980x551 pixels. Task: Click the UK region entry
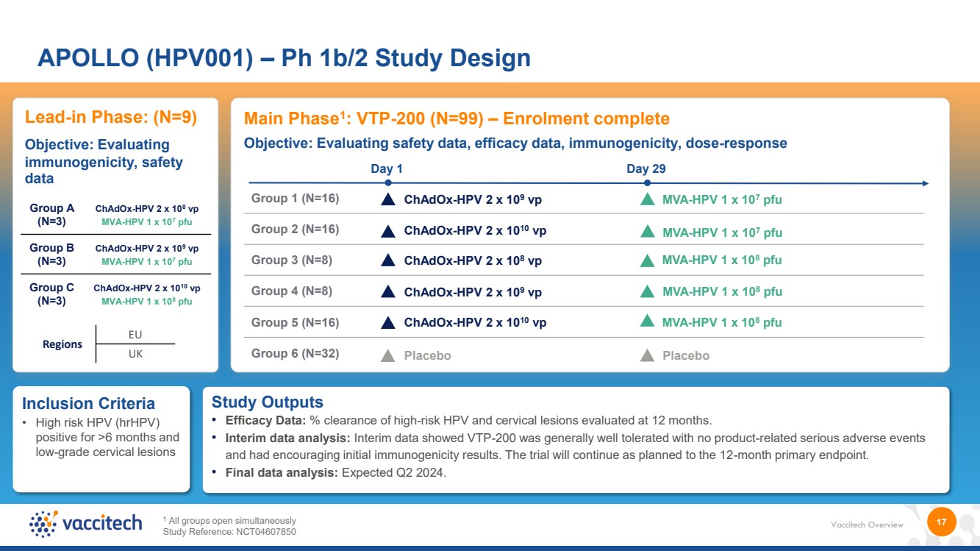pyautogui.click(x=135, y=354)
